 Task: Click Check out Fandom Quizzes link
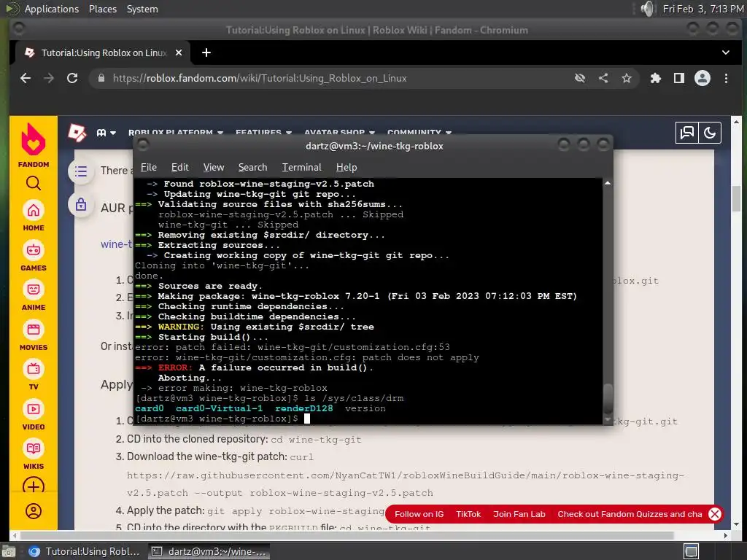[x=630, y=514]
